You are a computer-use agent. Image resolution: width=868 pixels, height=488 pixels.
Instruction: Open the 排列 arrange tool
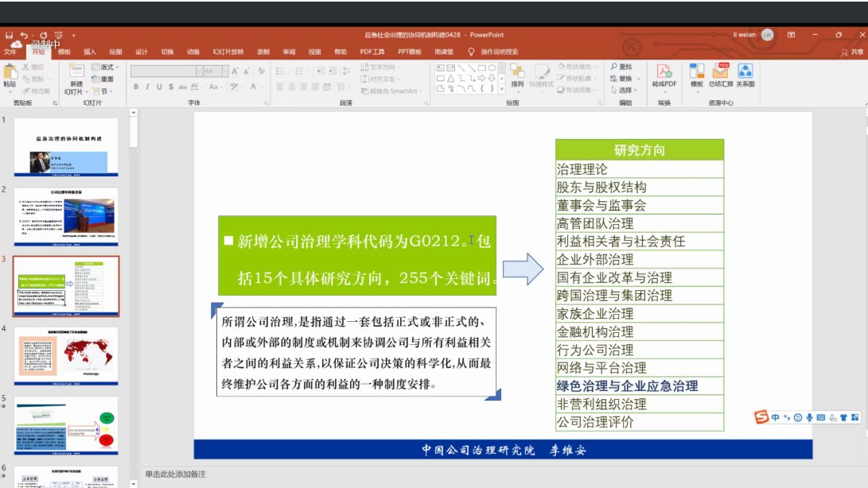tap(517, 73)
